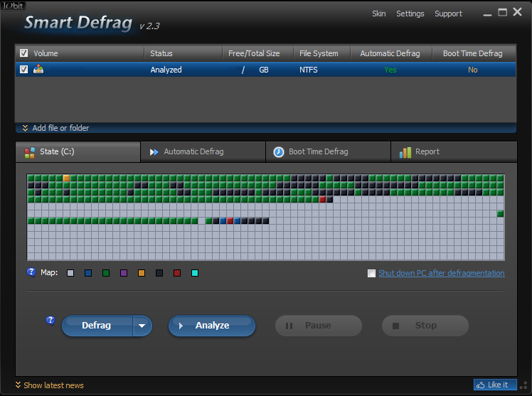The height and width of the screenshot is (396, 532).
Task: Minimize the Smart Defrag window
Action: click(488, 14)
